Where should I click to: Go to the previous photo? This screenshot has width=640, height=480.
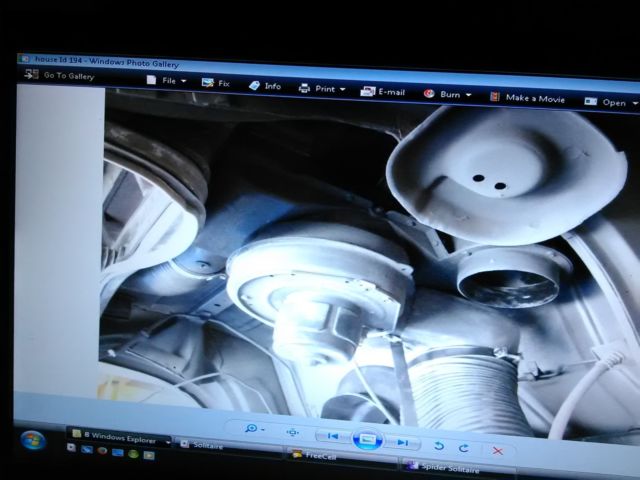[x=333, y=437]
